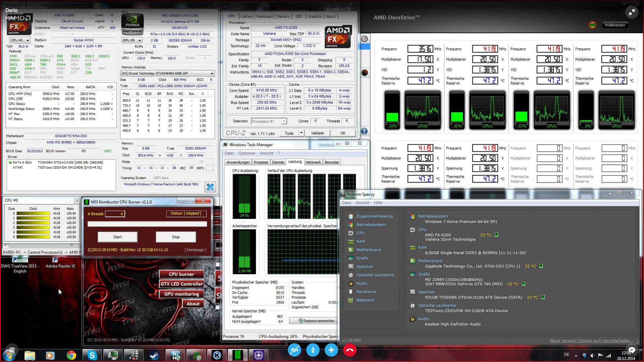Open Steam from the taskbar
This screenshot has height=362, width=644.
click(154, 355)
